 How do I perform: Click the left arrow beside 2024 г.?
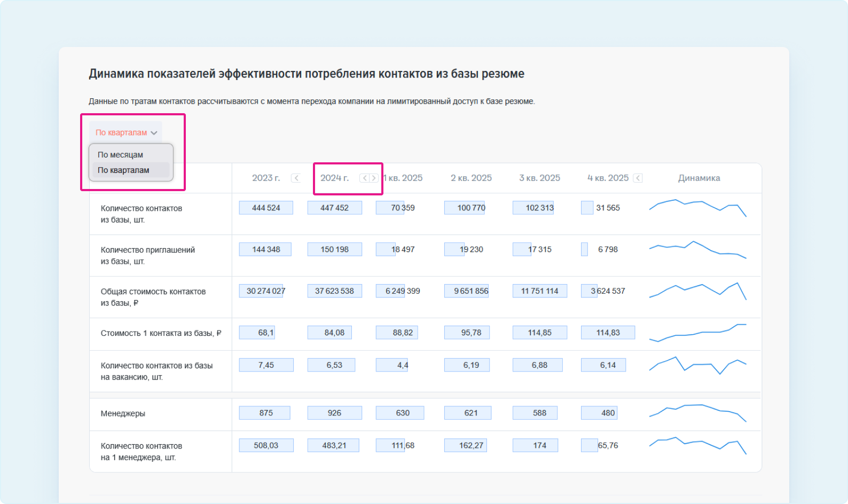point(365,178)
